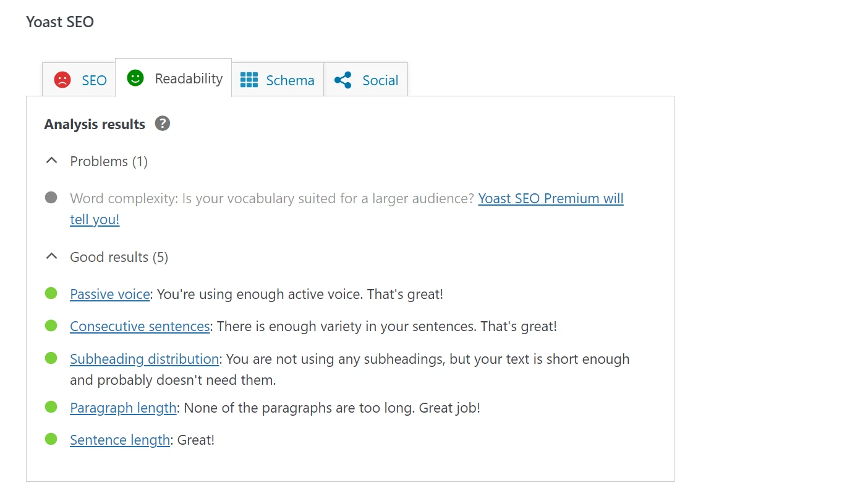Follow the Passive voice link
Image resolution: width=868 pixels, height=496 pixels.
coord(109,294)
